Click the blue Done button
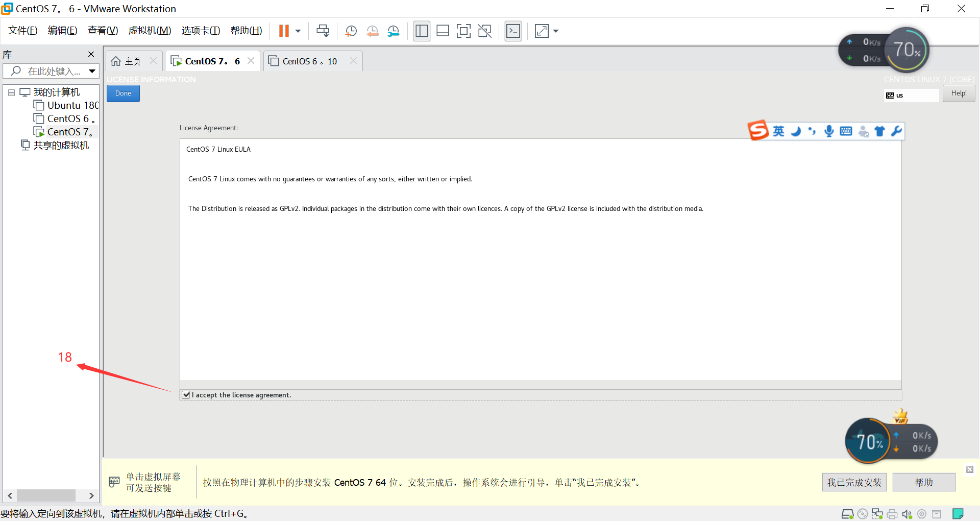980x521 pixels. [x=123, y=93]
